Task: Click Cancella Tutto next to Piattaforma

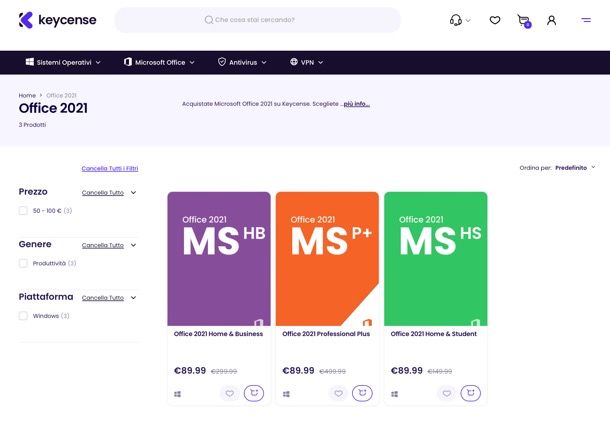Action: click(103, 298)
